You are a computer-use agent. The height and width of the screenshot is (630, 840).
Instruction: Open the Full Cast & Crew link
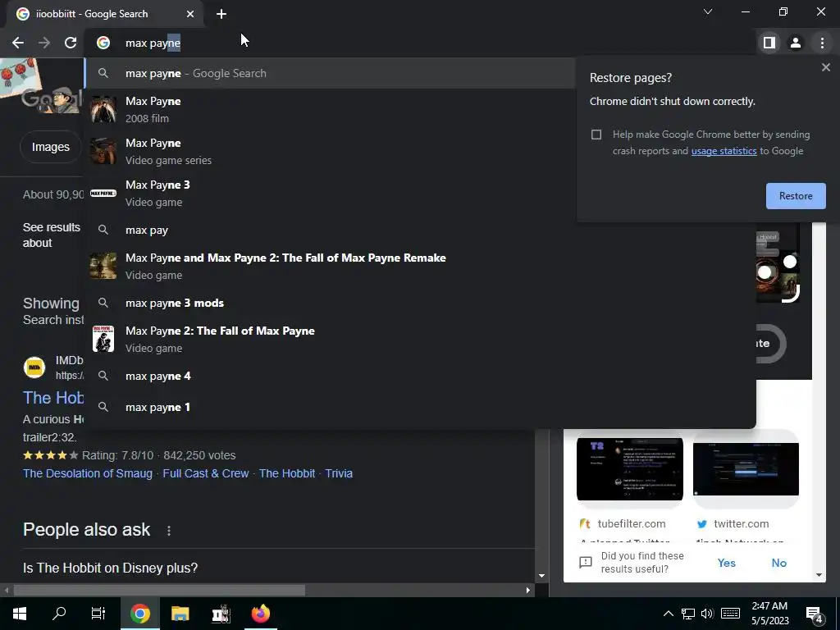click(x=206, y=473)
